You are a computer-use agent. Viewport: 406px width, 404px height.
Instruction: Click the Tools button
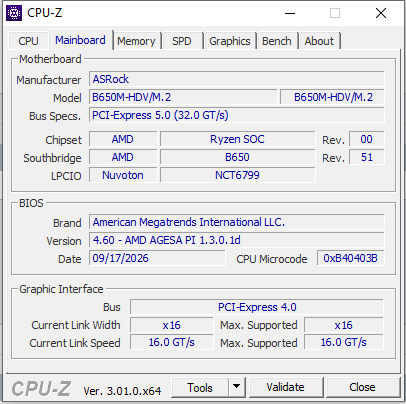[x=200, y=388]
